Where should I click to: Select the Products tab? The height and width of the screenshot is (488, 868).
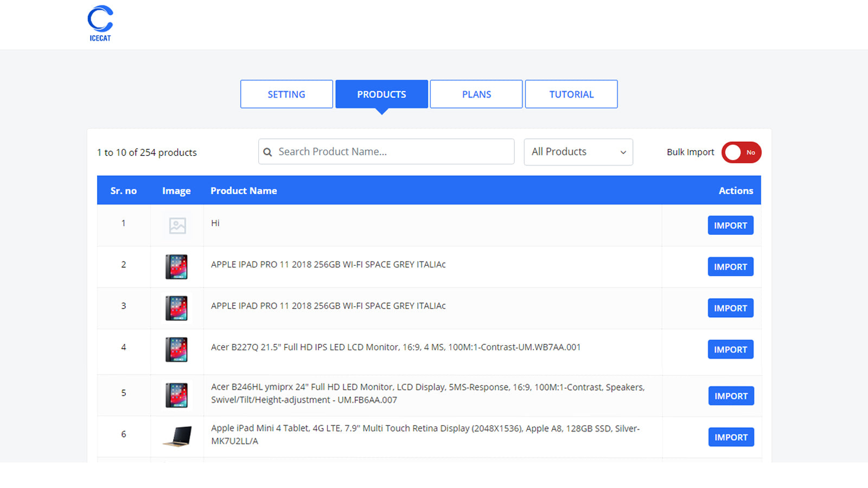[x=382, y=94]
